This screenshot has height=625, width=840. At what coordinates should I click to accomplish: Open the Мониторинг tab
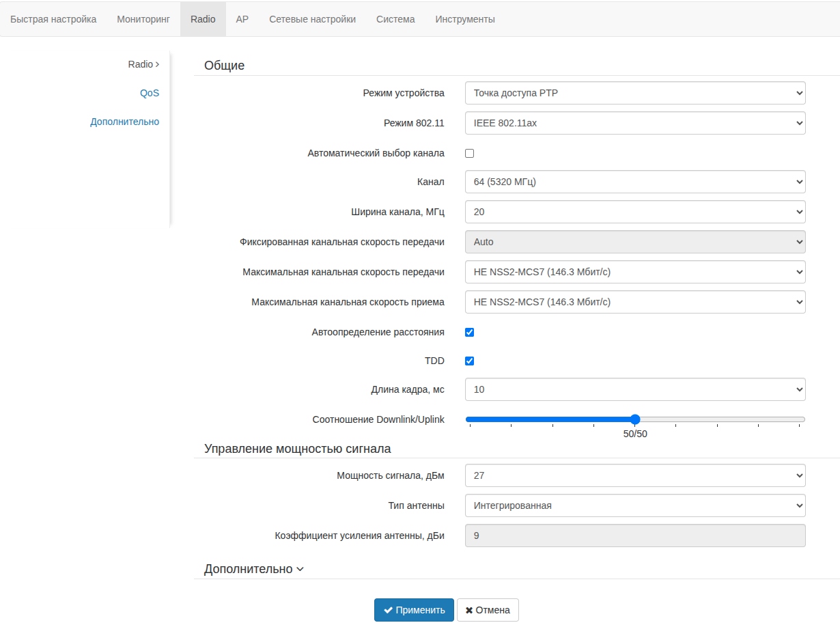(x=143, y=19)
